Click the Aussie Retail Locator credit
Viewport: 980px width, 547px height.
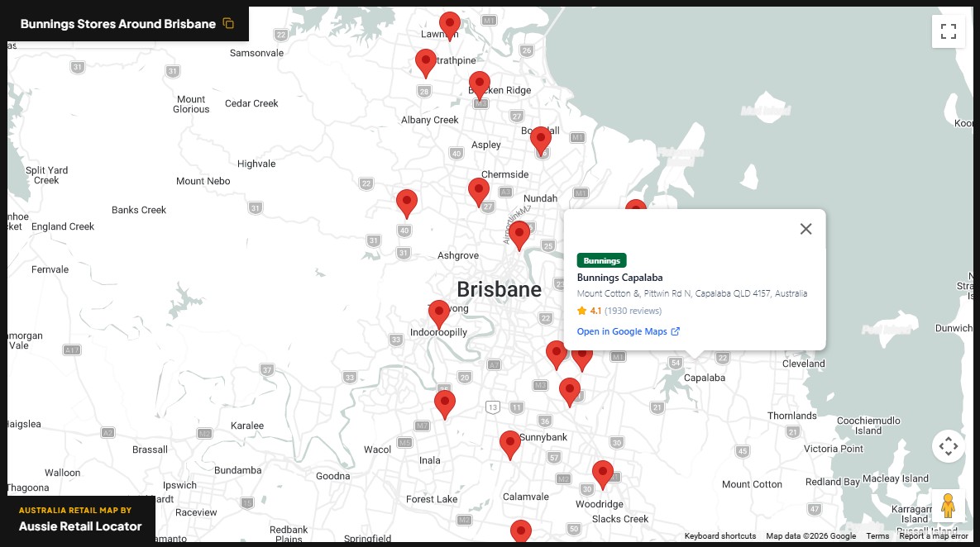tap(80, 526)
